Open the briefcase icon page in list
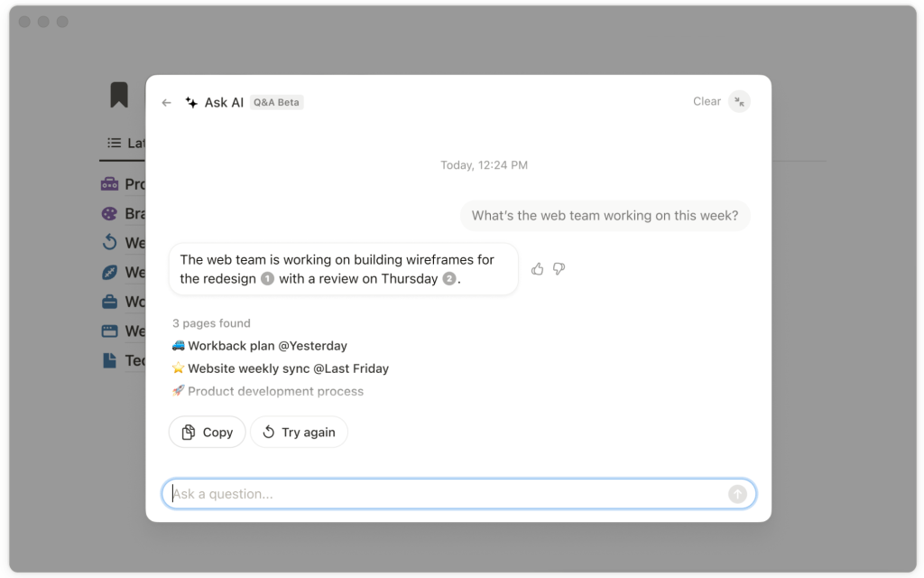This screenshot has width=924, height=578. 109,302
